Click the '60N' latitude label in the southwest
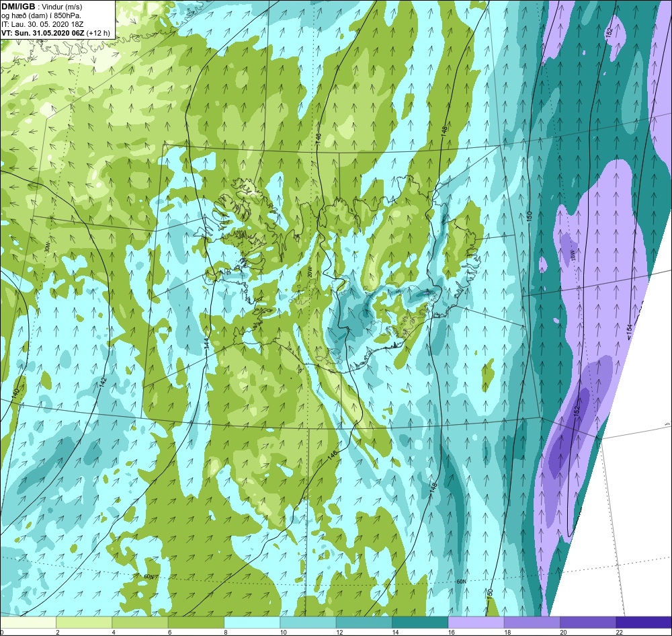672x636 pixels. [149, 577]
